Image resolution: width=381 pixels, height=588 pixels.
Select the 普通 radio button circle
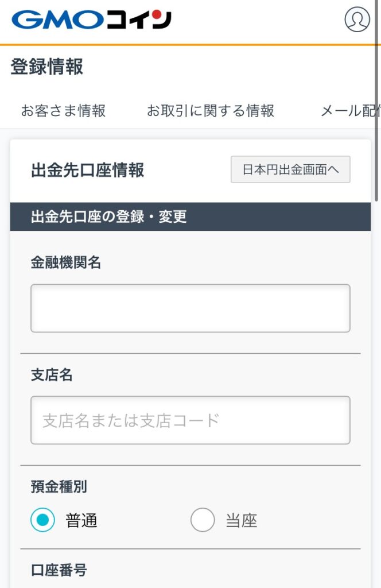pyautogui.click(x=43, y=520)
